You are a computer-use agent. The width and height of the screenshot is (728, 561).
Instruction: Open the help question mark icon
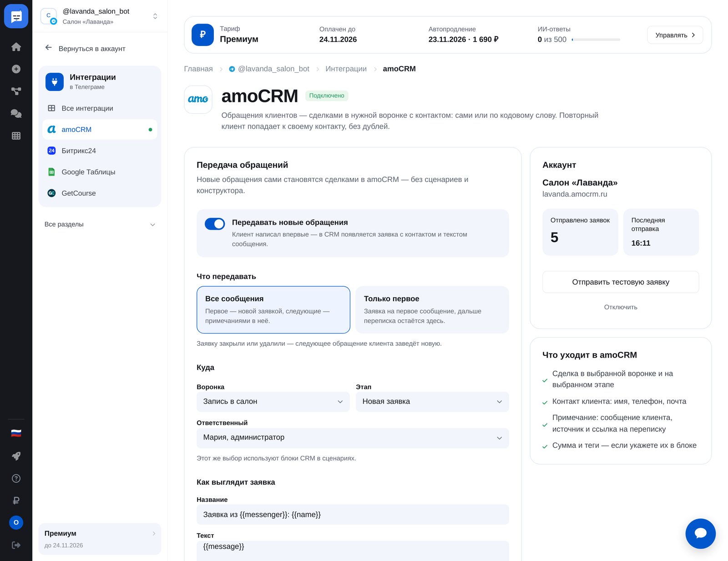(x=16, y=478)
